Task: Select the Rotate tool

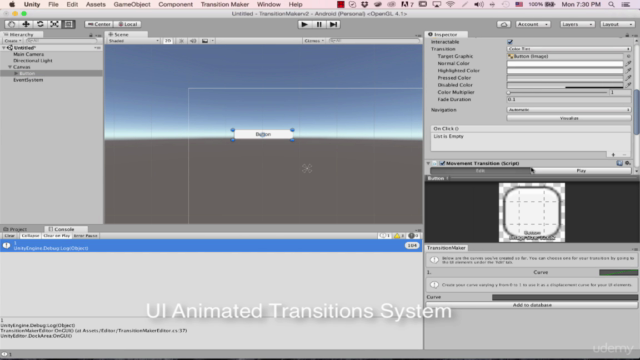Action: (40, 24)
